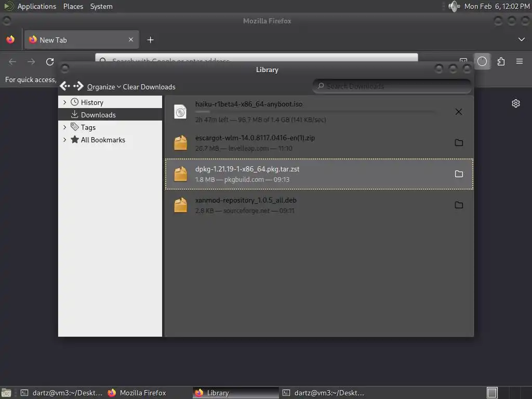
Task: Open a new Firefox tab
Action: click(150, 40)
